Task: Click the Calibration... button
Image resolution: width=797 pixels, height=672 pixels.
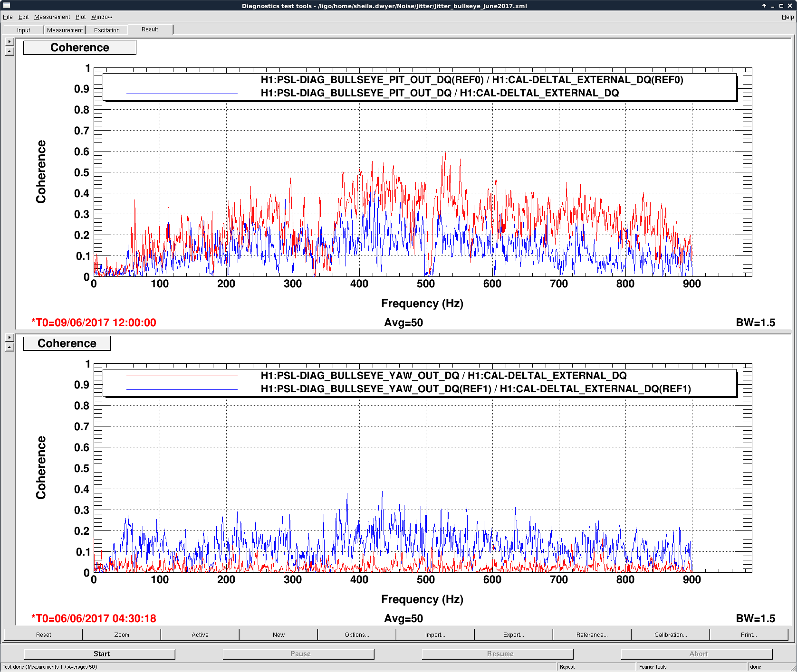Action: [x=670, y=634]
